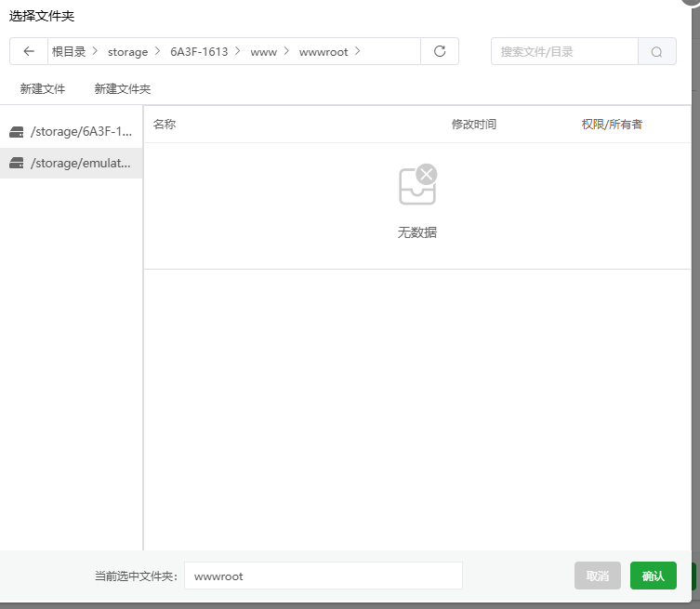Expand chevron after wwwroot

pos(357,51)
